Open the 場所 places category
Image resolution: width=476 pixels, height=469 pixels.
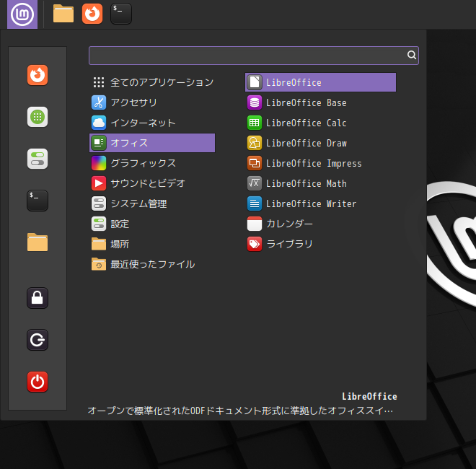pos(152,244)
